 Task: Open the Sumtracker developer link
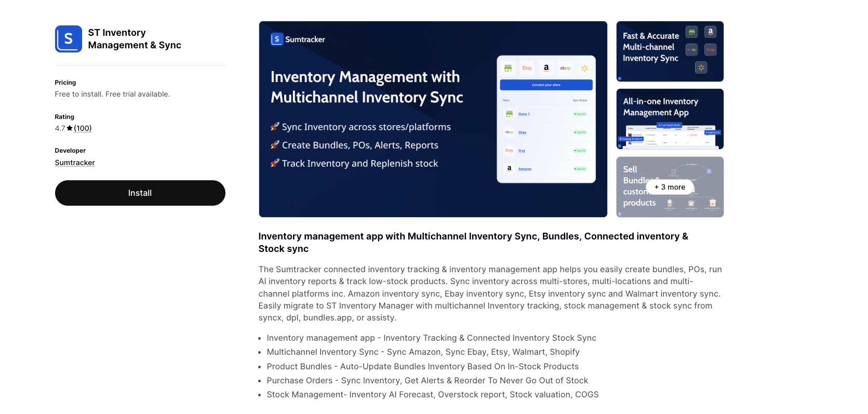[75, 163]
